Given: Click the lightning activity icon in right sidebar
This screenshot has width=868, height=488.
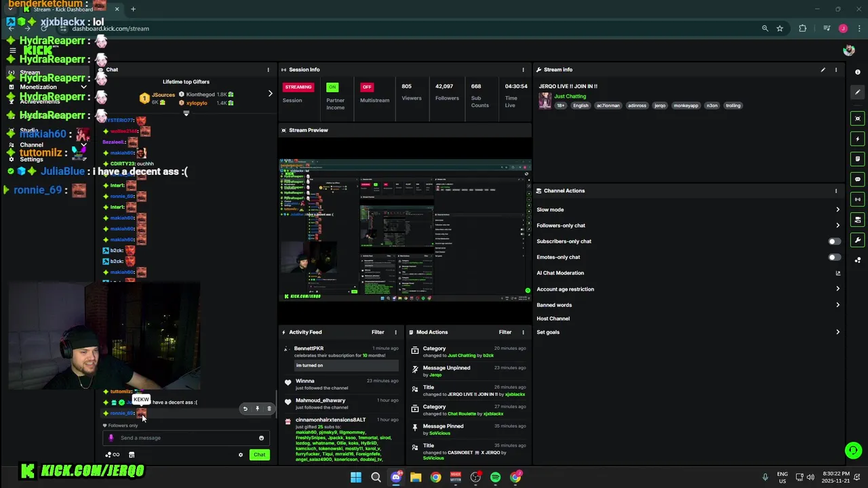Looking at the screenshot, I should tap(858, 139).
